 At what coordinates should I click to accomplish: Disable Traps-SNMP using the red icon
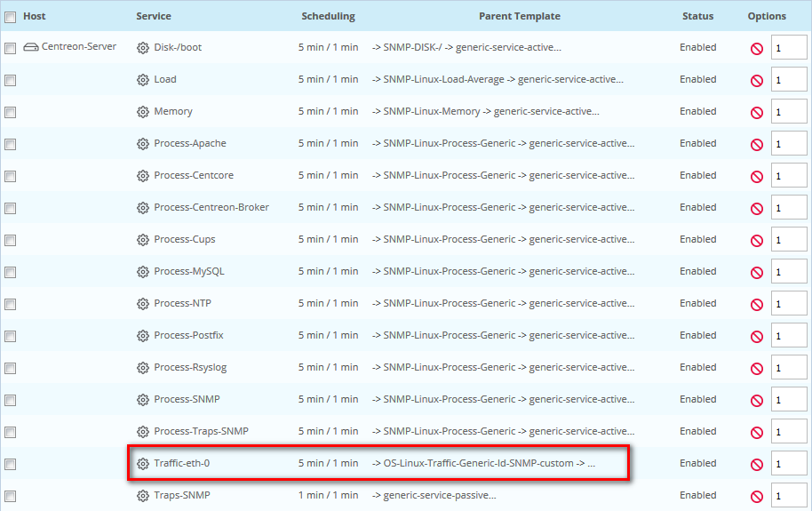point(757,496)
